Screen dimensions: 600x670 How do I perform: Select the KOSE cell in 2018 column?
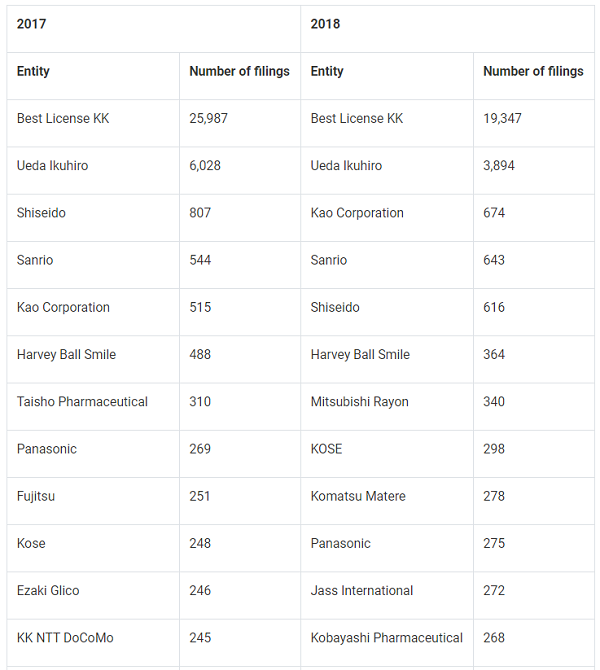pyautogui.click(x=326, y=449)
